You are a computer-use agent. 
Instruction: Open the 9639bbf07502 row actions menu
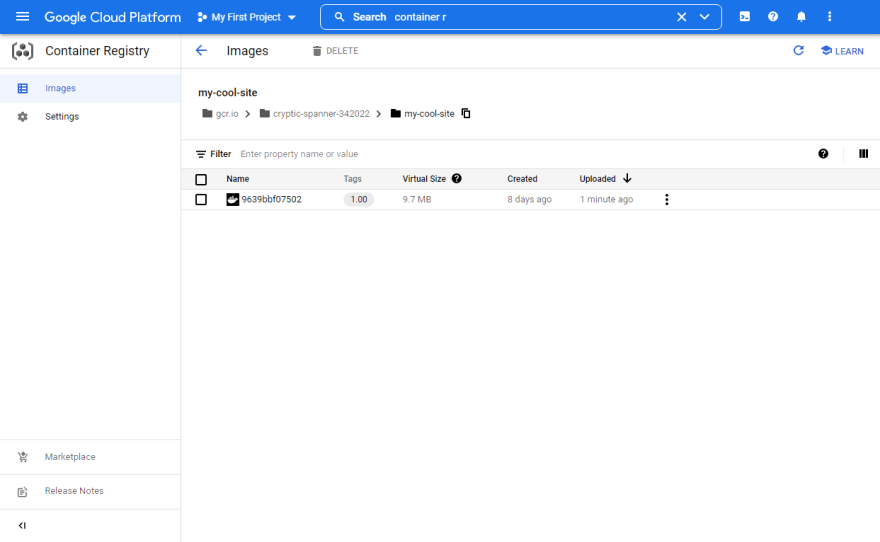666,200
